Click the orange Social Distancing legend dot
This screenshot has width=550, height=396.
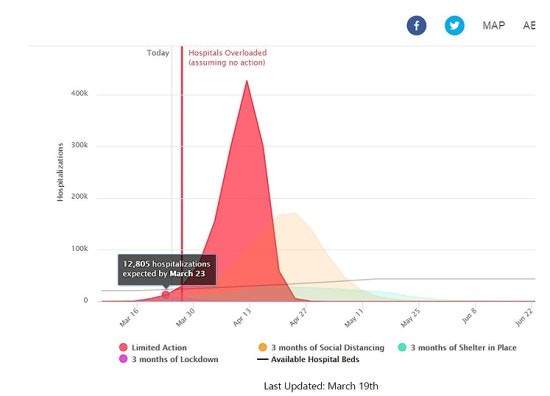pos(262,347)
